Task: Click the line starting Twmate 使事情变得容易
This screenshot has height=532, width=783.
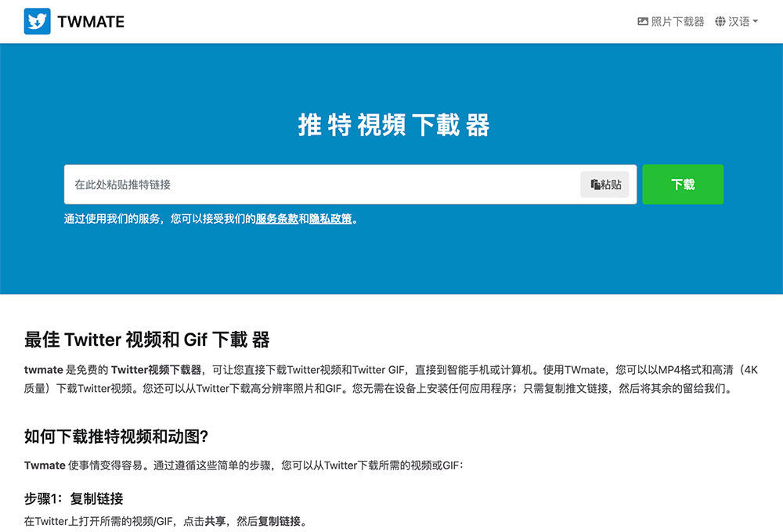Action: (x=244, y=465)
